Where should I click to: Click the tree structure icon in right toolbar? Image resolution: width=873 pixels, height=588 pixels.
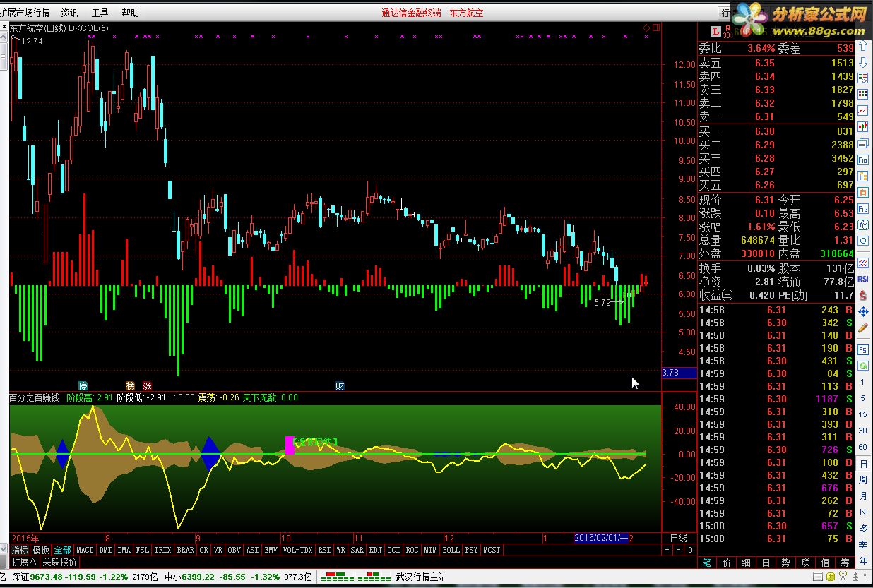click(x=863, y=176)
